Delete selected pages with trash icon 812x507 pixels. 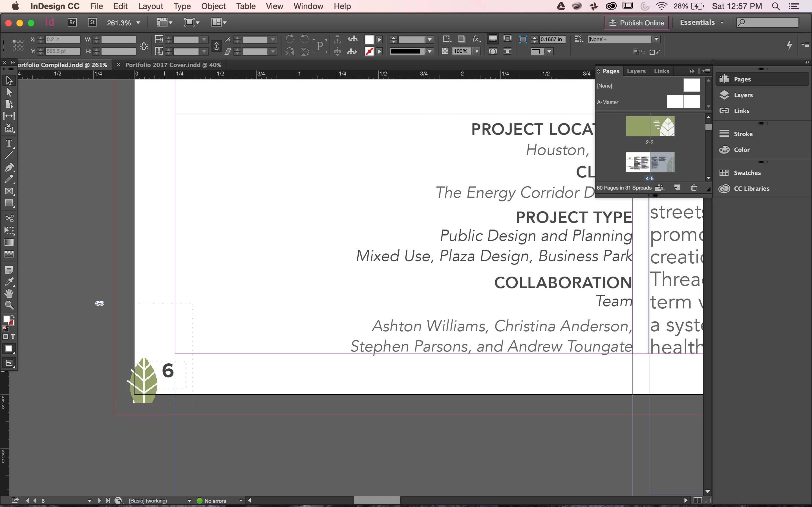coord(694,188)
